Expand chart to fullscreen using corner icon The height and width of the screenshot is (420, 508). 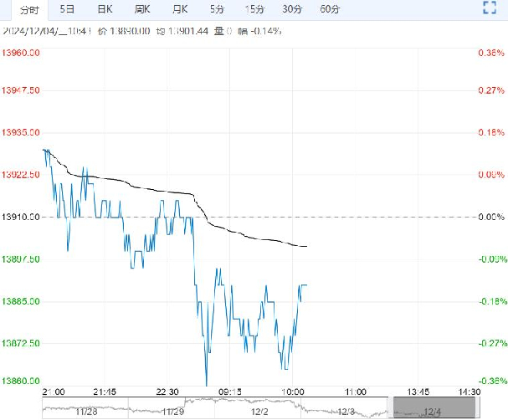pos(491,9)
